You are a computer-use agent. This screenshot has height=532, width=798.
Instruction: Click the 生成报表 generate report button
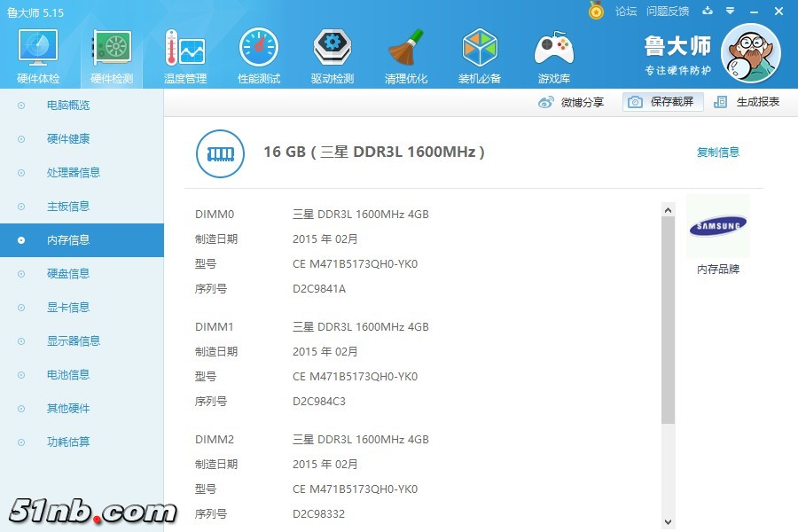pos(747,102)
